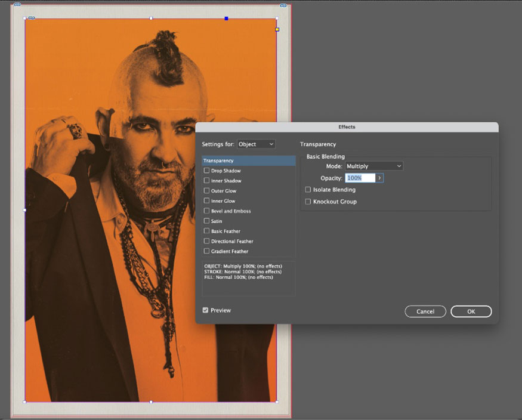Open the Opacity slider arrow
This screenshot has height=420, width=522.
[379, 178]
